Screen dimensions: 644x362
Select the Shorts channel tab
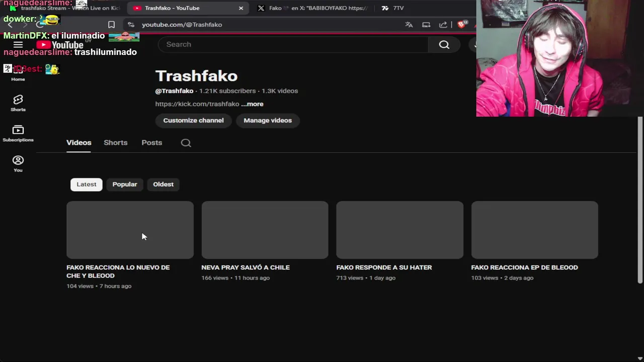pyautogui.click(x=116, y=143)
